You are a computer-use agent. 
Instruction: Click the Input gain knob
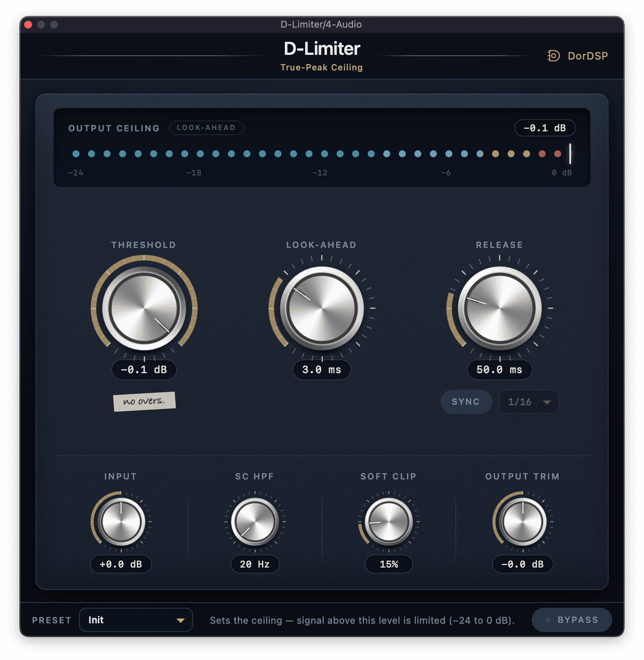(x=121, y=522)
